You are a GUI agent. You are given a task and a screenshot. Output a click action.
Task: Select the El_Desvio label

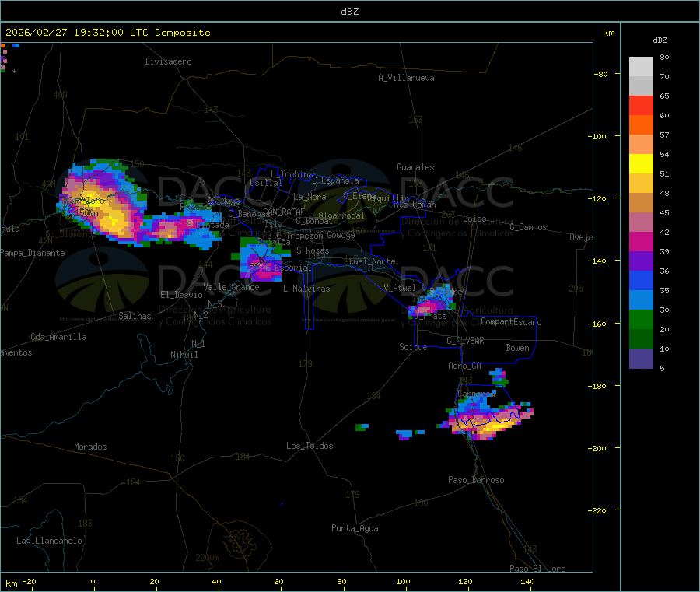181,295
